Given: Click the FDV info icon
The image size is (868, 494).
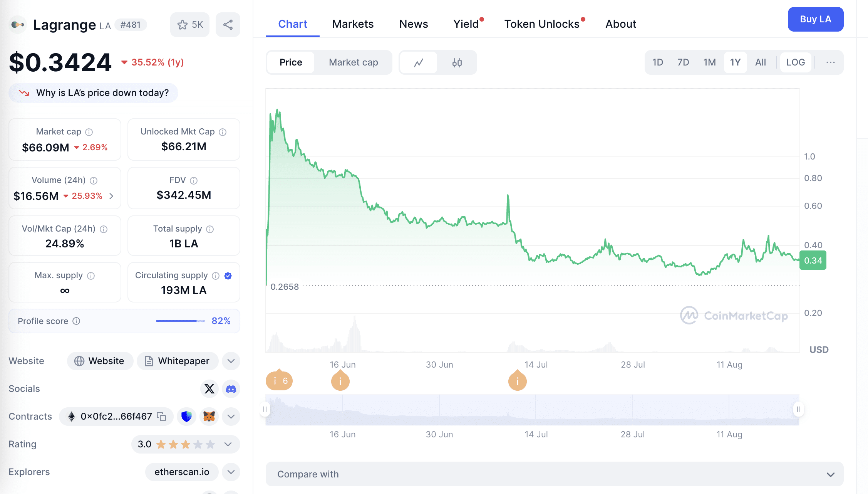Looking at the screenshot, I should [x=194, y=181].
